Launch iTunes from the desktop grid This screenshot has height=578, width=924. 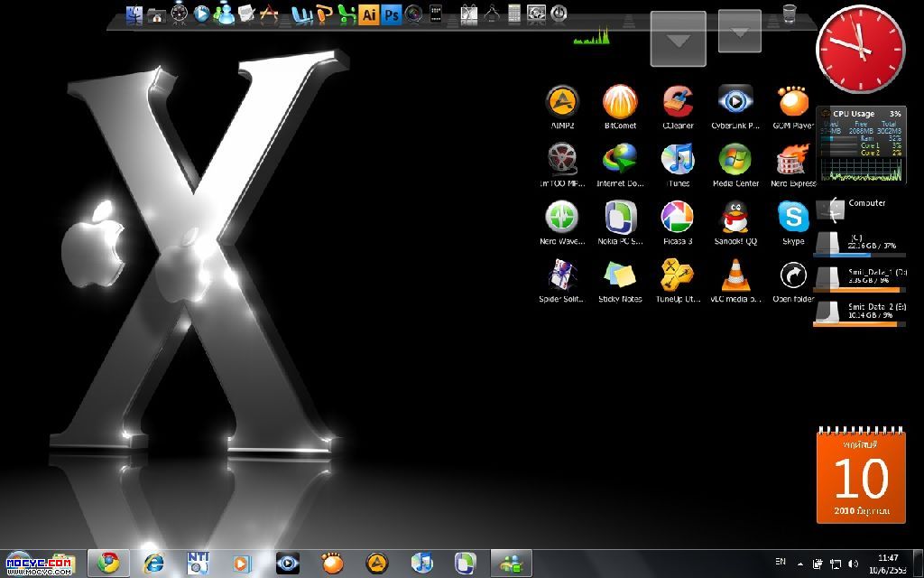tap(678, 164)
